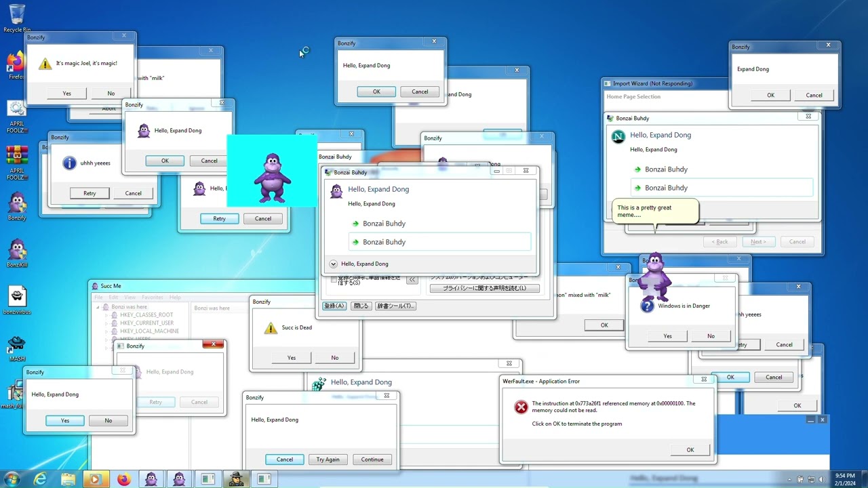Show hidden system tray icons
The height and width of the screenshot is (488, 868).
coord(790,479)
